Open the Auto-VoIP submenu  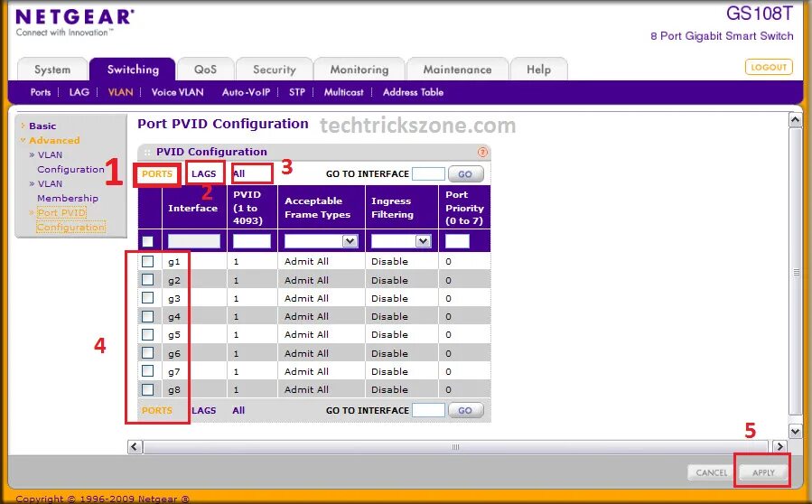click(246, 92)
